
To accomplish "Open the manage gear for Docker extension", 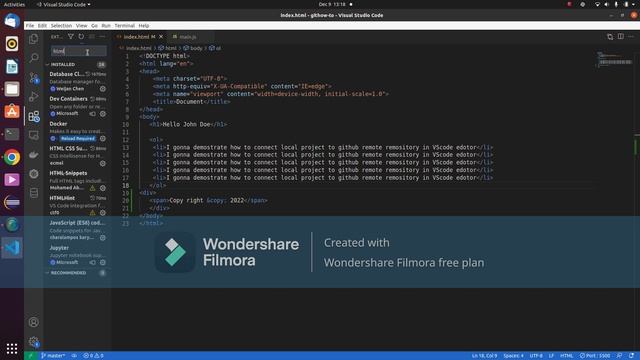I will [x=103, y=138].
